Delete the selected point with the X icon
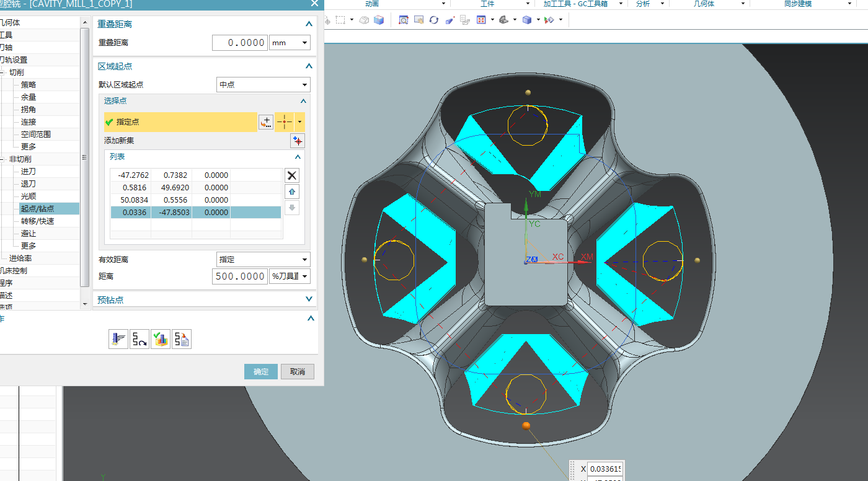The width and height of the screenshot is (868, 481). [292, 176]
